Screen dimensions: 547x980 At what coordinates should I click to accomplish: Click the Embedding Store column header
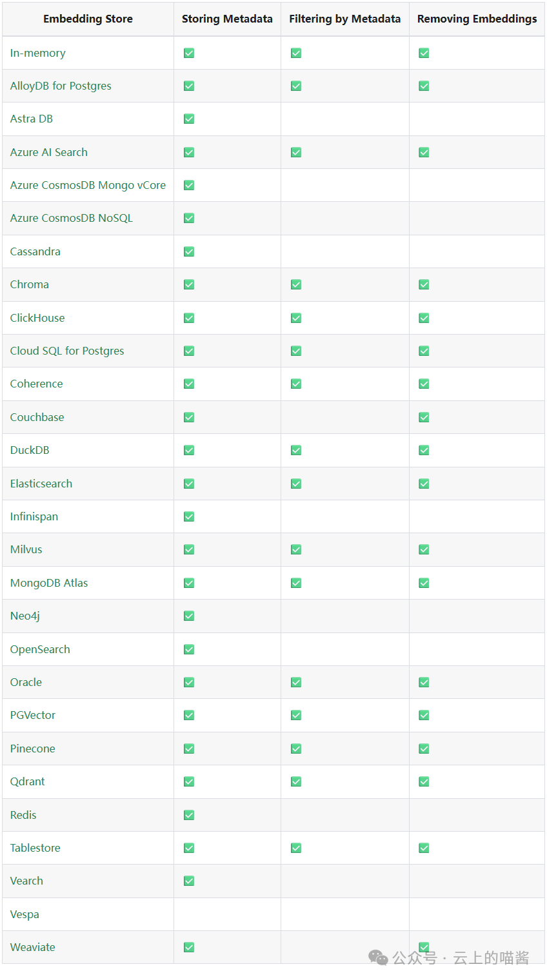(88, 19)
